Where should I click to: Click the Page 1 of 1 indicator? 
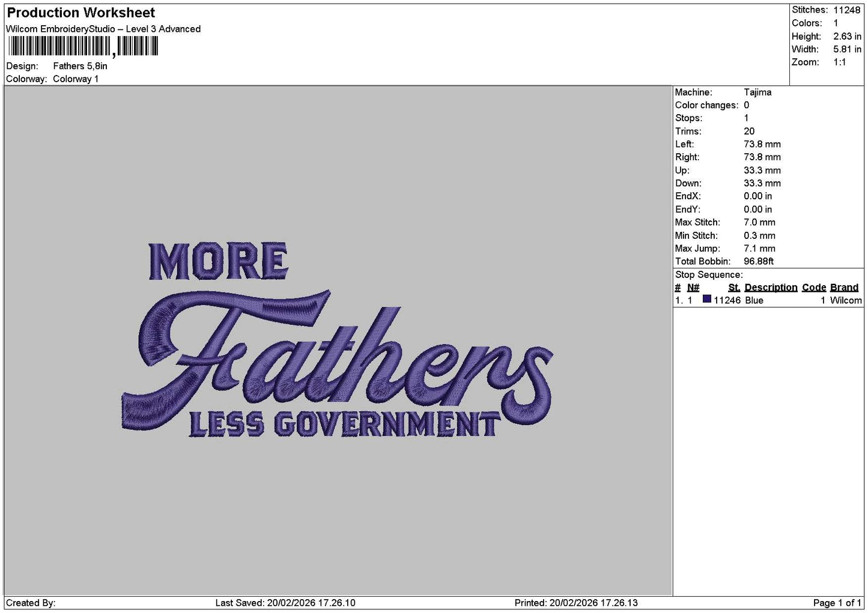click(x=837, y=603)
